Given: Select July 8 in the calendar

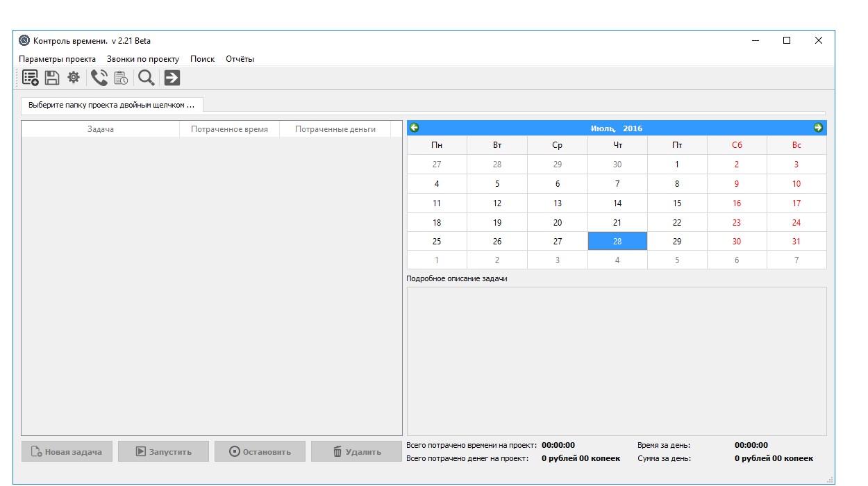Looking at the screenshot, I should point(677,184).
